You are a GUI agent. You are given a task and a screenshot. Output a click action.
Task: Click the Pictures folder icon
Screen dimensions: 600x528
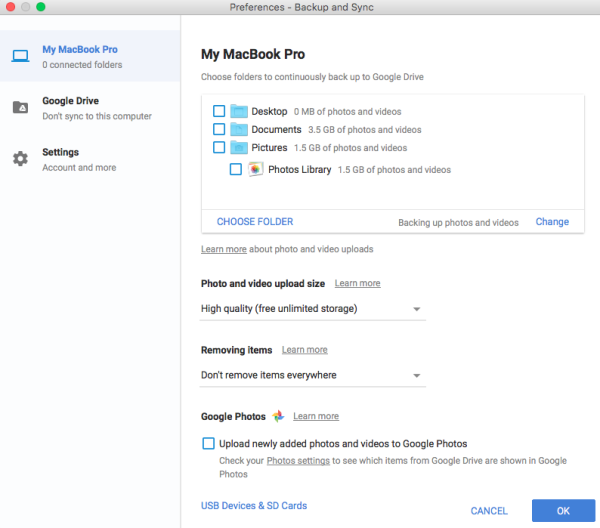pos(239,147)
